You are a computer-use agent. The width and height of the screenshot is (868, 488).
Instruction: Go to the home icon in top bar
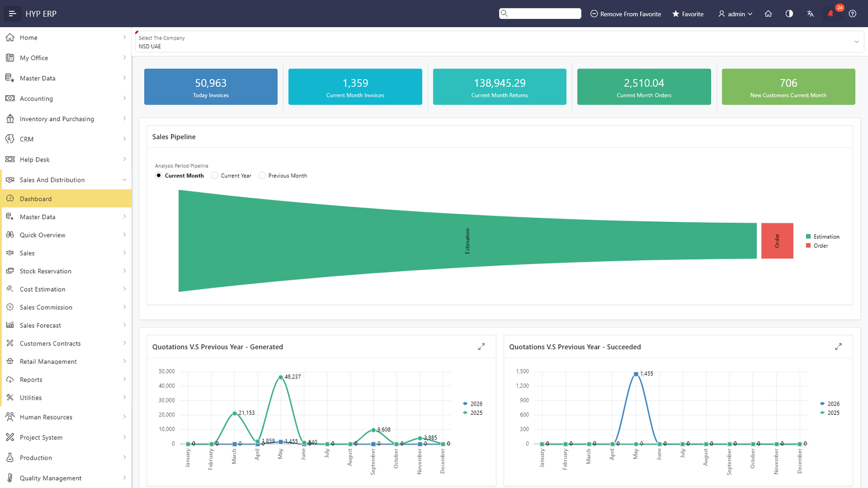[768, 14]
